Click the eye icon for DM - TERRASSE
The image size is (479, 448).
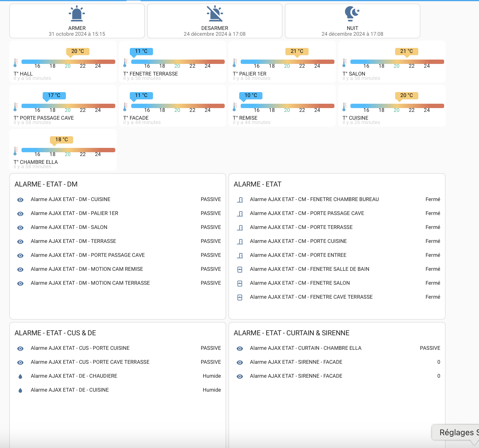[20, 241]
